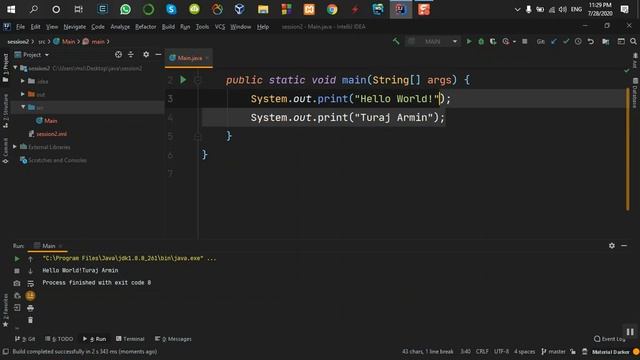This screenshot has width=640, height=360.
Task: Click the Build project hammer icon
Action: coord(396,41)
